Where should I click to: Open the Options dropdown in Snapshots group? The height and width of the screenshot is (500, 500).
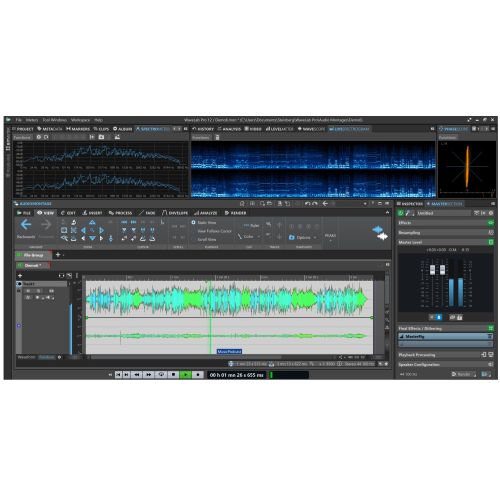coord(303,237)
